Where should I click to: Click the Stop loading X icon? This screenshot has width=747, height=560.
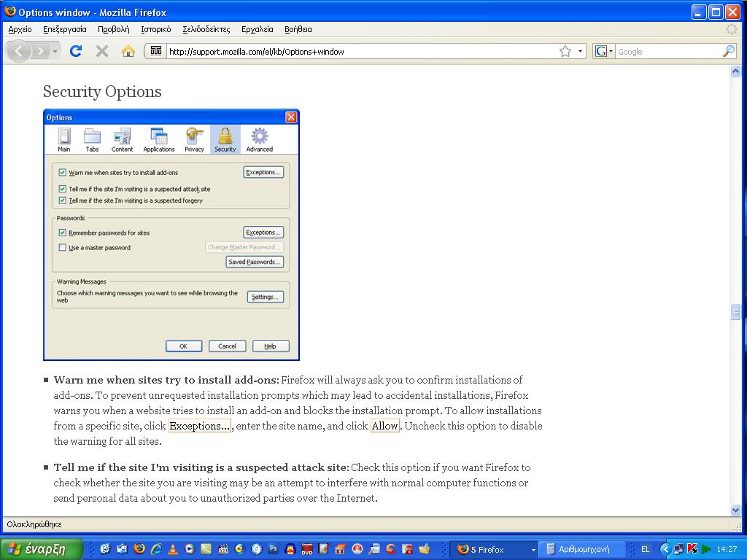point(102,51)
